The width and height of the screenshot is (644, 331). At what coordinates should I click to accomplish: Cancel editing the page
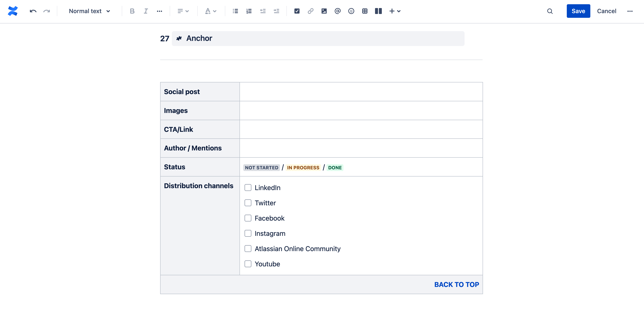pyautogui.click(x=606, y=11)
